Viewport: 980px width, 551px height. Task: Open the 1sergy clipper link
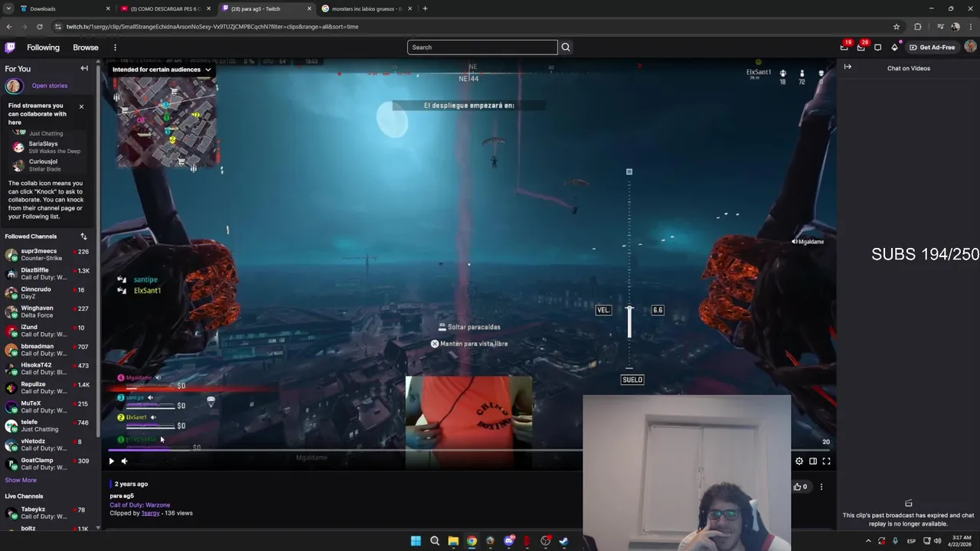tap(150, 514)
